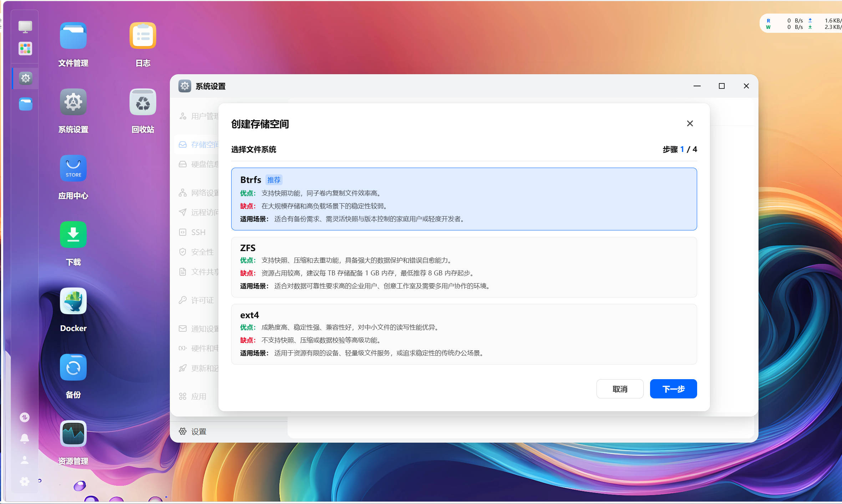The height and width of the screenshot is (504, 842).
Task: Open the 日志 log app icon
Action: pyautogui.click(x=143, y=36)
